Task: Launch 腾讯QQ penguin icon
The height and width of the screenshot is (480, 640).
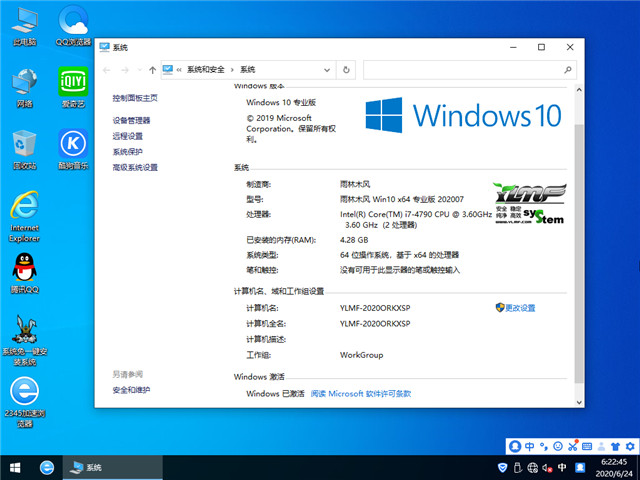Action: [24, 273]
